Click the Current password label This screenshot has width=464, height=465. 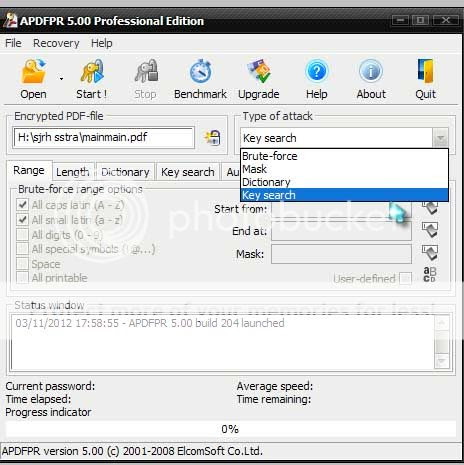point(50,386)
